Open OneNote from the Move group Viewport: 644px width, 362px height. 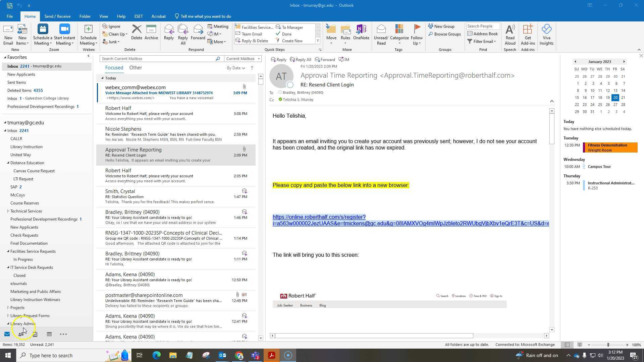(x=361, y=33)
